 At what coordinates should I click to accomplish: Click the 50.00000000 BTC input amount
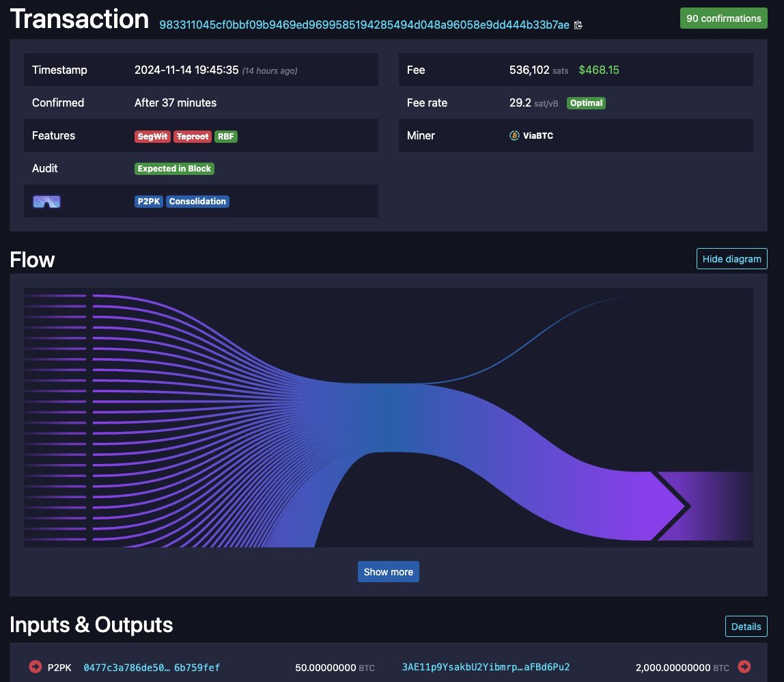click(x=335, y=668)
